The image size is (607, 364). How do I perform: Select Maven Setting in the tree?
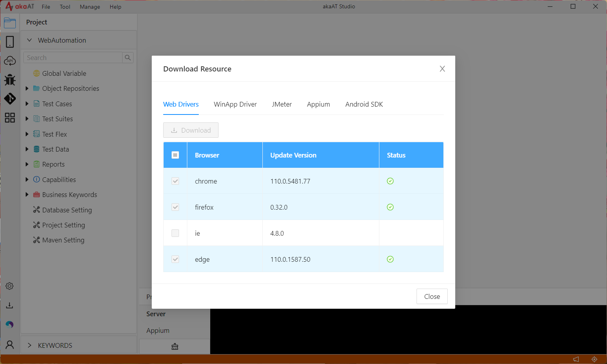coord(63,240)
